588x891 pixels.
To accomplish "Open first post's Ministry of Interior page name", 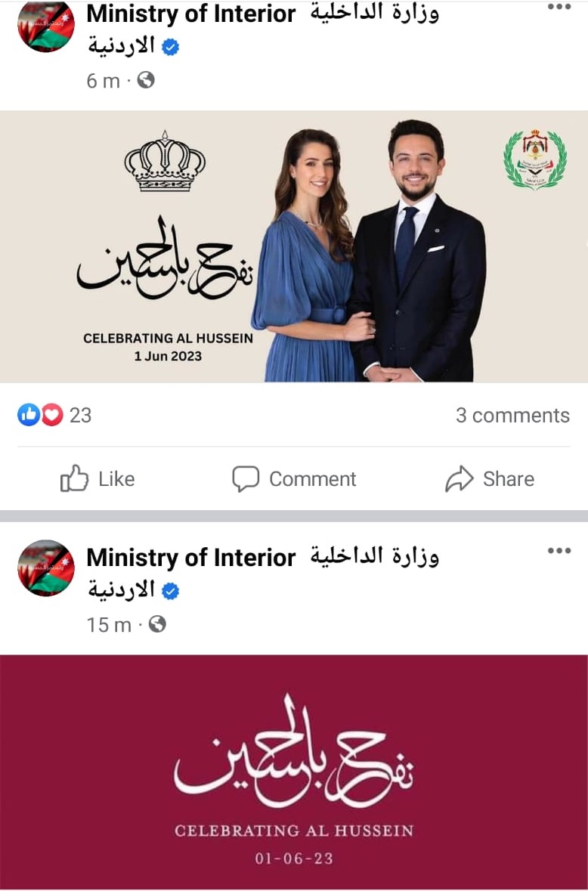I will point(191,14).
